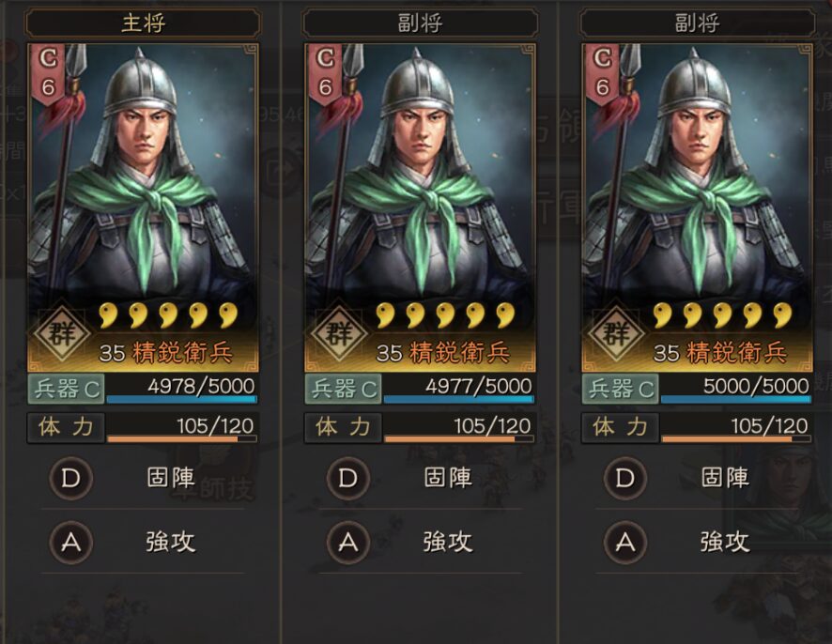Image resolution: width=832 pixels, height=644 pixels.
Task: Click the 4978/5000 troop bar
Action: click(x=182, y=389)
